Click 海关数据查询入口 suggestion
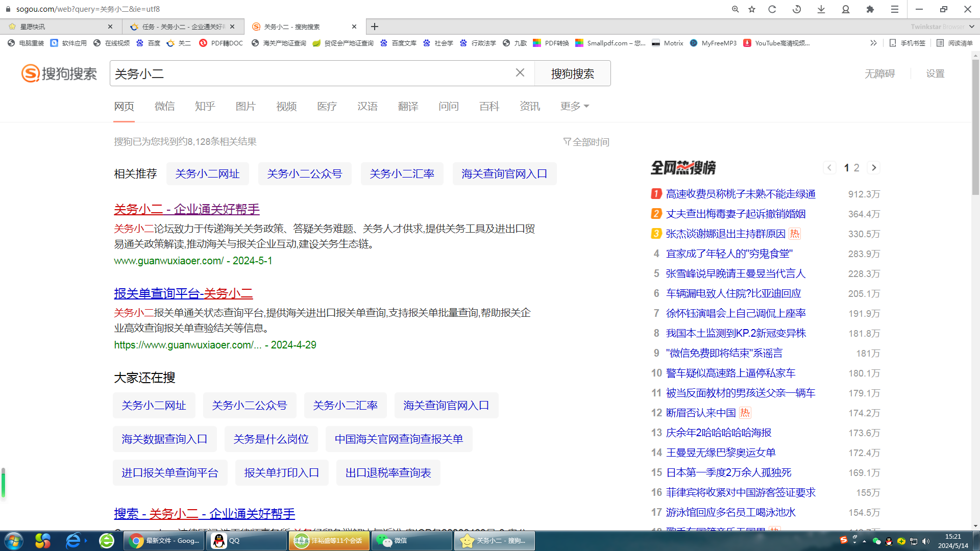 (164, 439)
